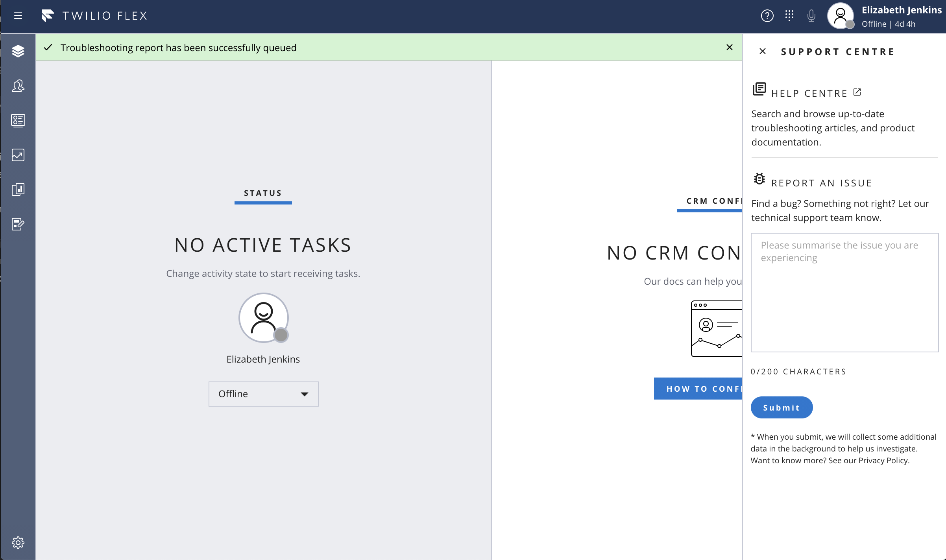
Task: Open the Agent Desktop layers icon
Action: [18, 51]
